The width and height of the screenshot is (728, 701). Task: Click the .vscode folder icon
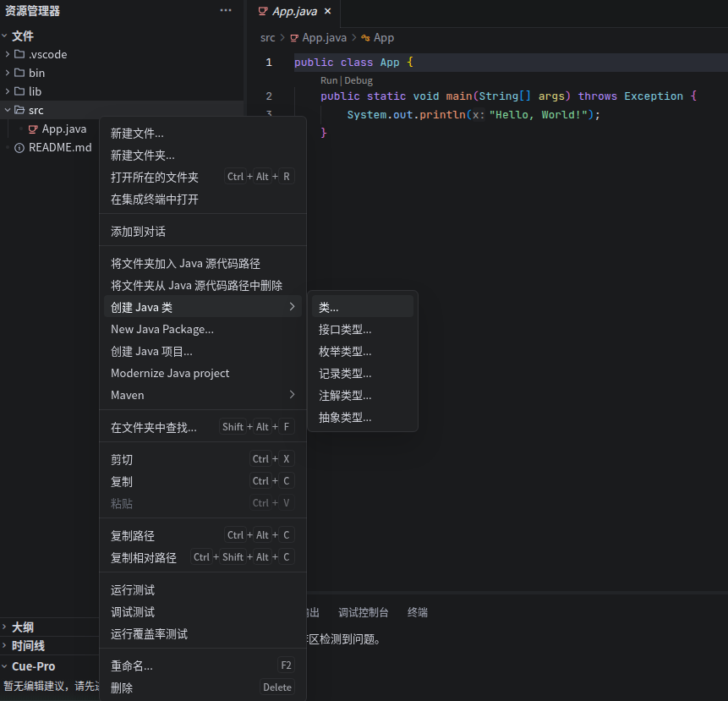coord(19,54)
